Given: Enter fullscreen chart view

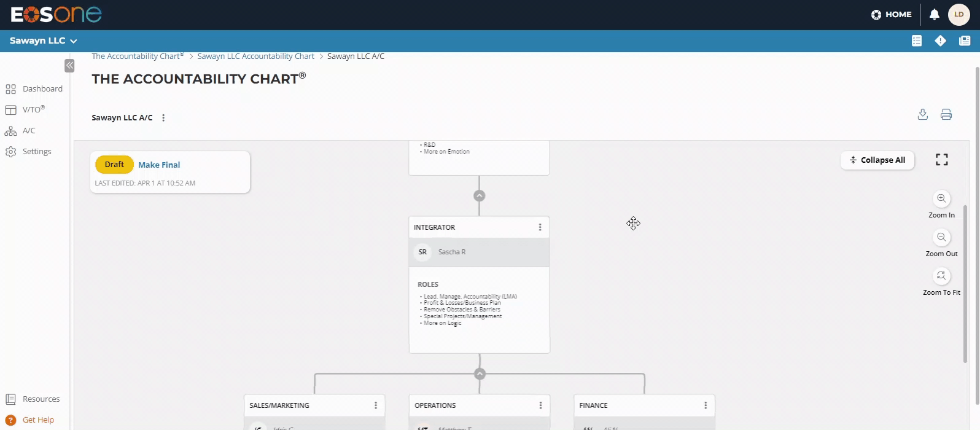Looking at the screenshot, I should [x=942, y=160].
